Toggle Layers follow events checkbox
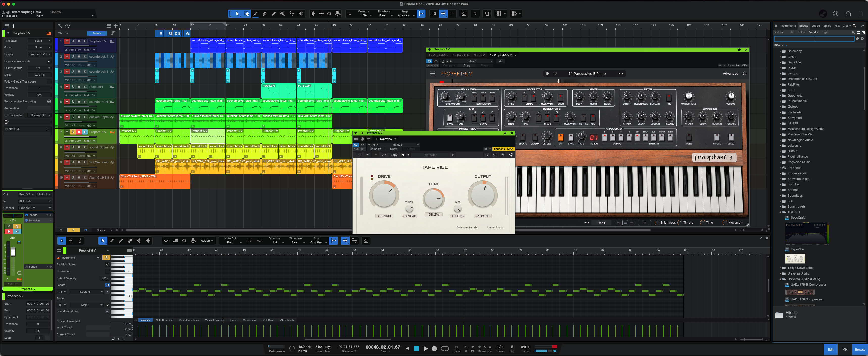This screenshot has width=868, height=356. [x=49, y=61]
